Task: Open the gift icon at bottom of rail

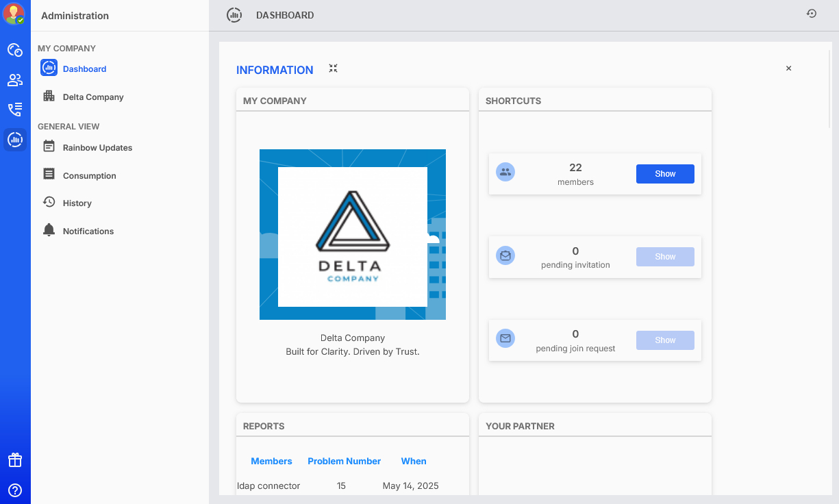Action: click(15, 460)
